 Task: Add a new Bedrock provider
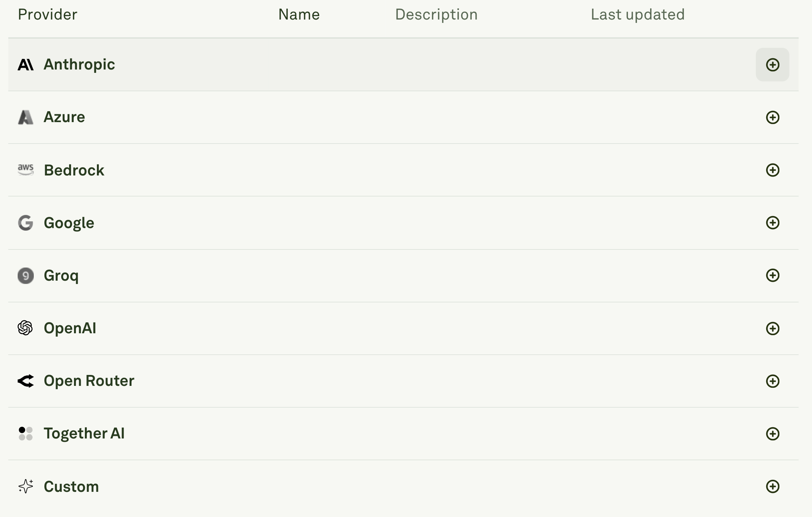(x=773, y=170)
